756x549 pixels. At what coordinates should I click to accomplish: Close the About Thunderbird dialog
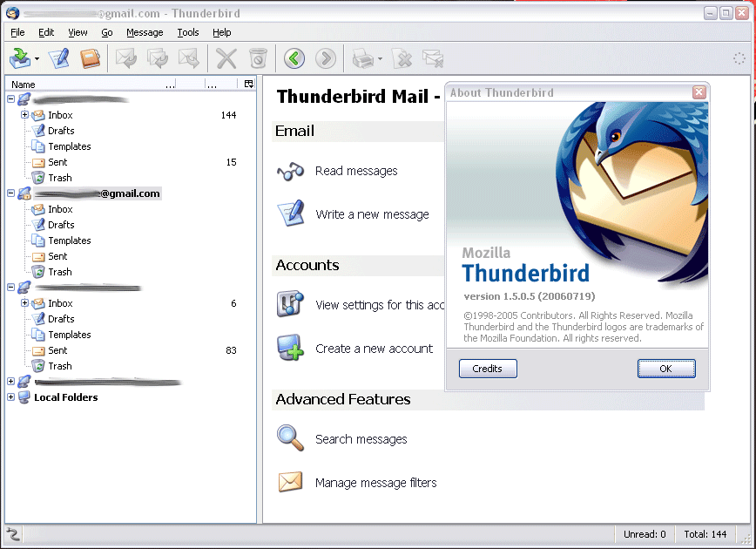[x=699, y=92]
